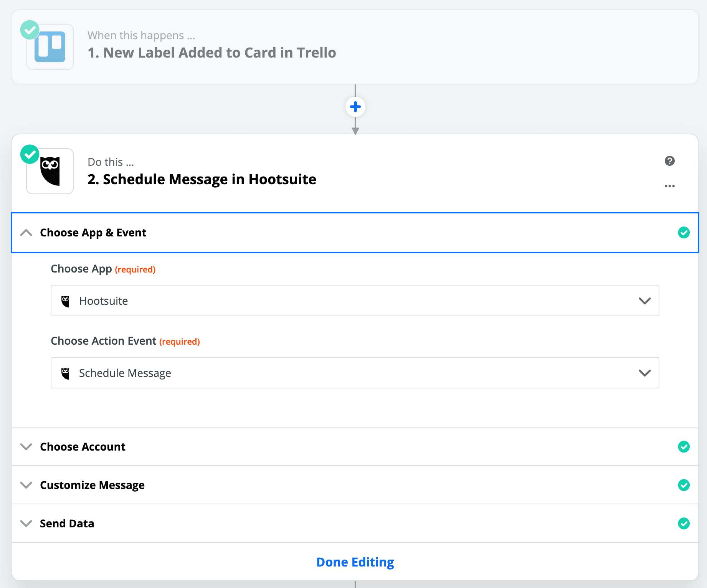Click green checkmark on Send Data row
Viewport: 707px width, 588px height.
tap(684, 524)
